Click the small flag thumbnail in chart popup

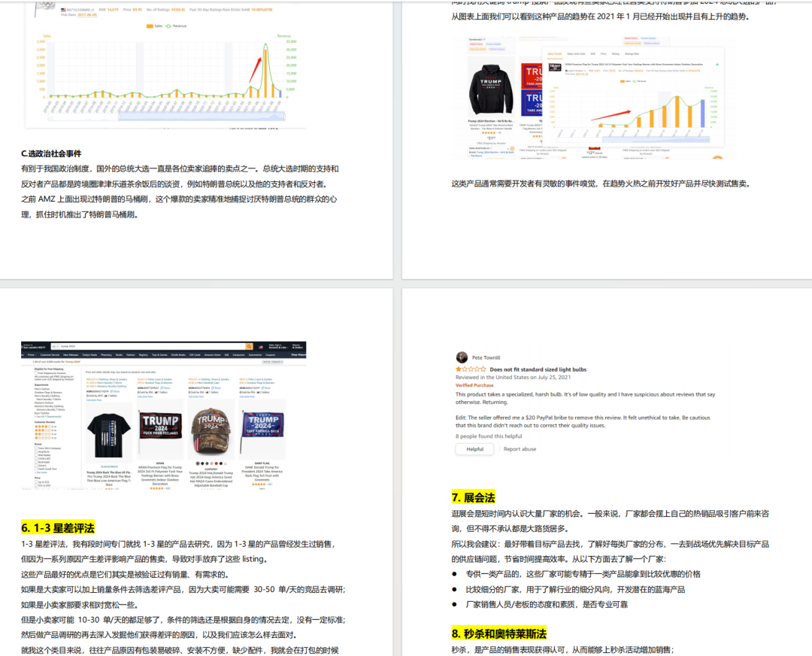point(555,68)
